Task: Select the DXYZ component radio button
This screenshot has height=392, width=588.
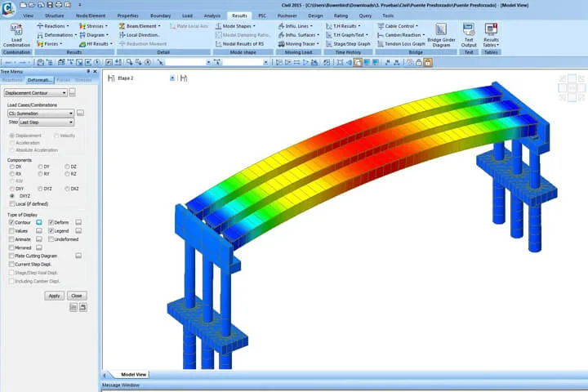Action: point(12,196)
